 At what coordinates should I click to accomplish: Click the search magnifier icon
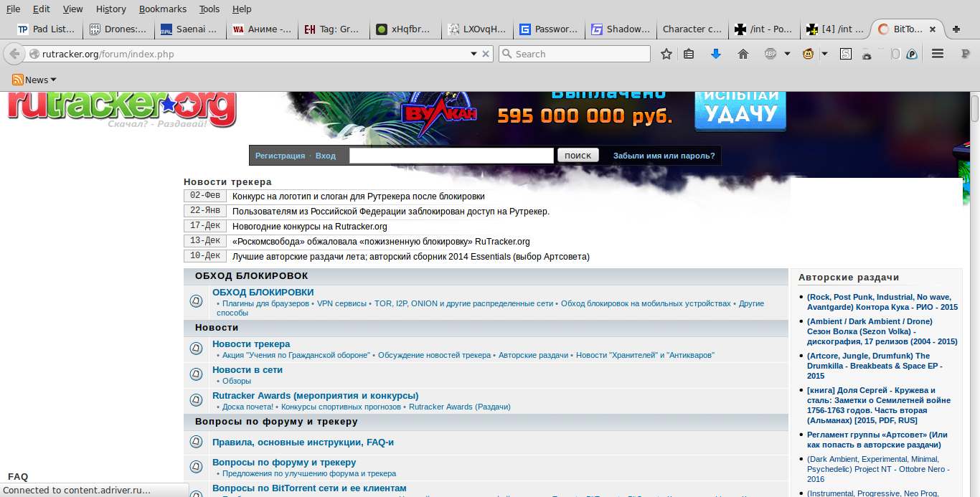click(507, 54)
